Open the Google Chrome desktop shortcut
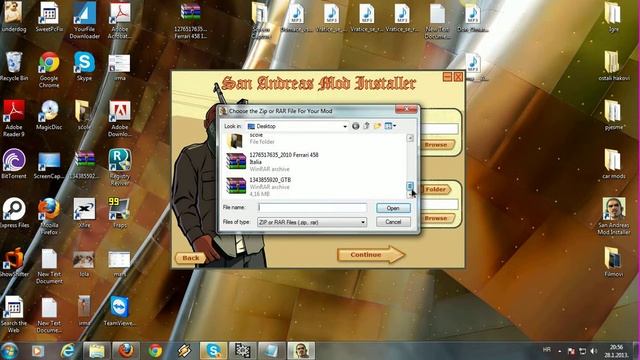This screenshot has width=640, height=360. point(49,70)
